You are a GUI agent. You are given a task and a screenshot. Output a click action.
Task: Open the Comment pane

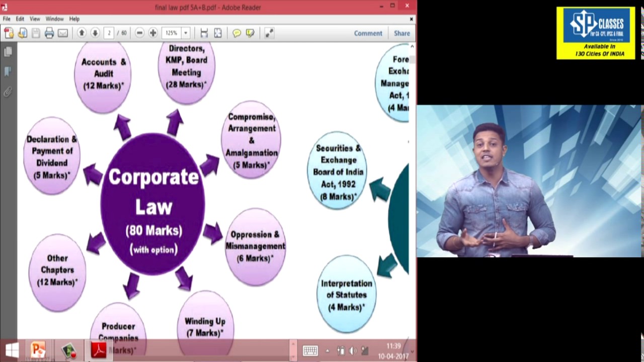368,33
